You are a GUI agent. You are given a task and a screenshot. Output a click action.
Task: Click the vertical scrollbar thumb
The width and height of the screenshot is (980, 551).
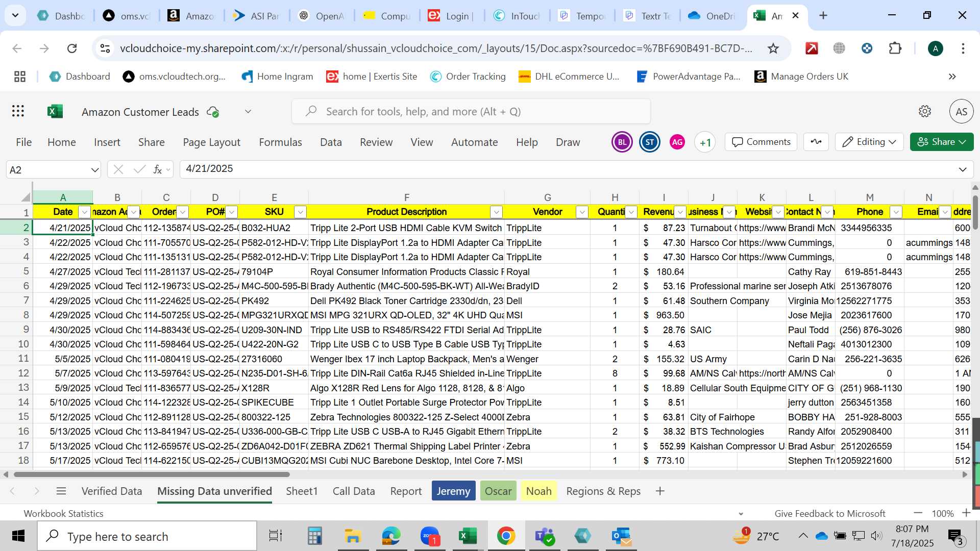point(975,212)
